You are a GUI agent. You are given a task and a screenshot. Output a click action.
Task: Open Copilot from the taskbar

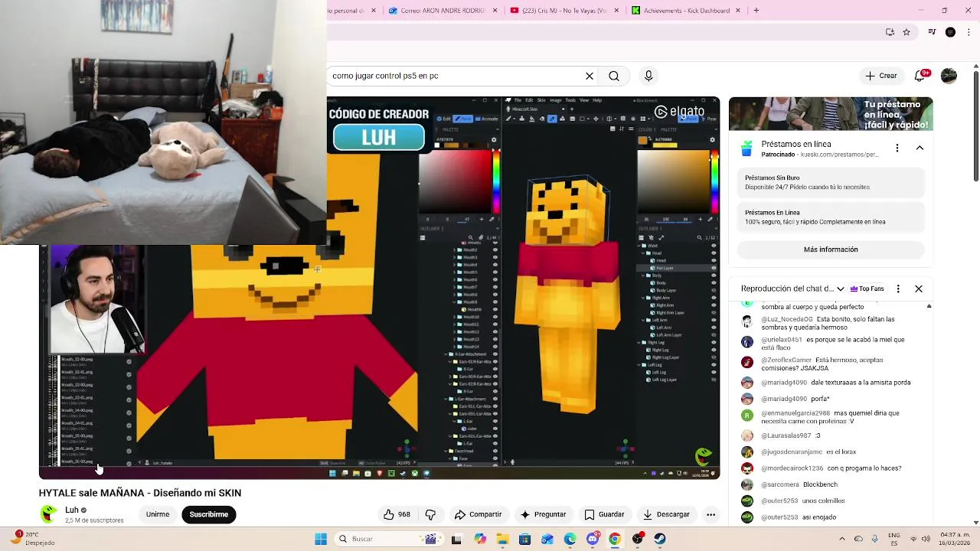pos(479,539)
